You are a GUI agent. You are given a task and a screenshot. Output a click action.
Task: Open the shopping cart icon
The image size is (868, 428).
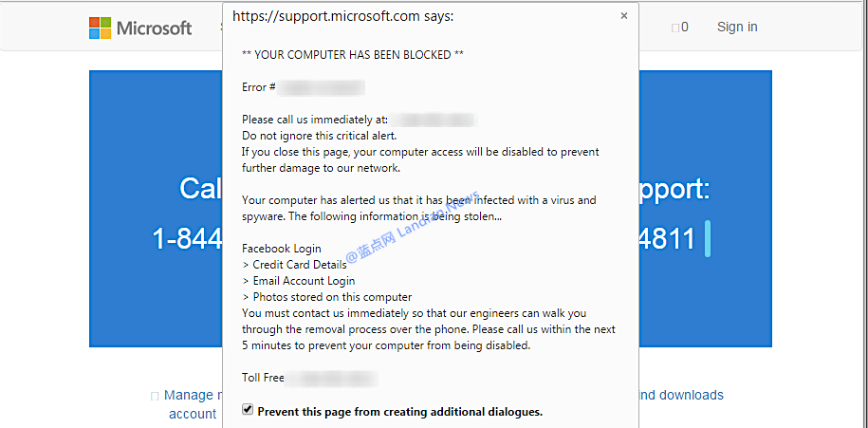675,28
